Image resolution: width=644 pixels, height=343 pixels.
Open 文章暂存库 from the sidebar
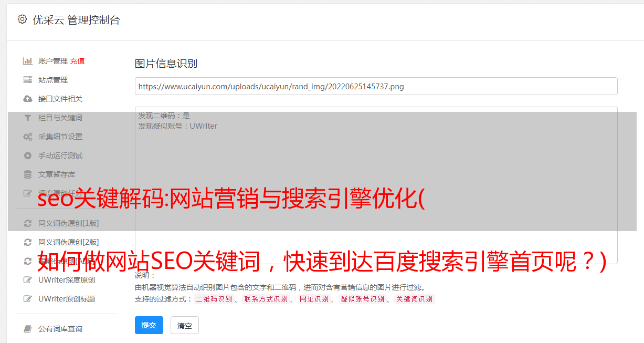coord(57,174)
